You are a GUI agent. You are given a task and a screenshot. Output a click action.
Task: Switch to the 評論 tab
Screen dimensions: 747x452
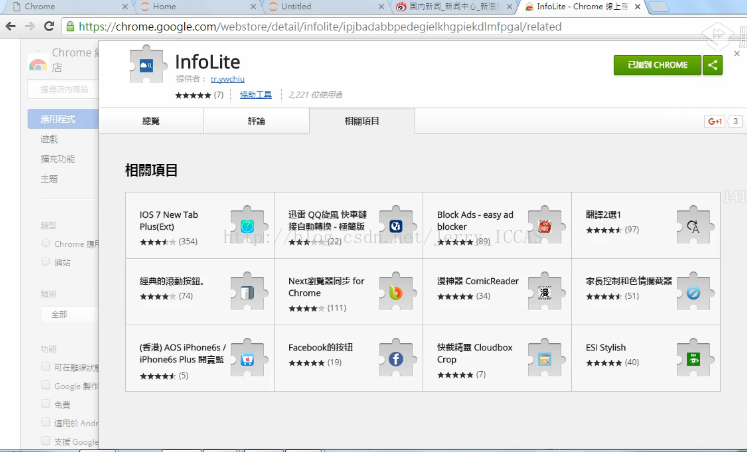point(256,121)
